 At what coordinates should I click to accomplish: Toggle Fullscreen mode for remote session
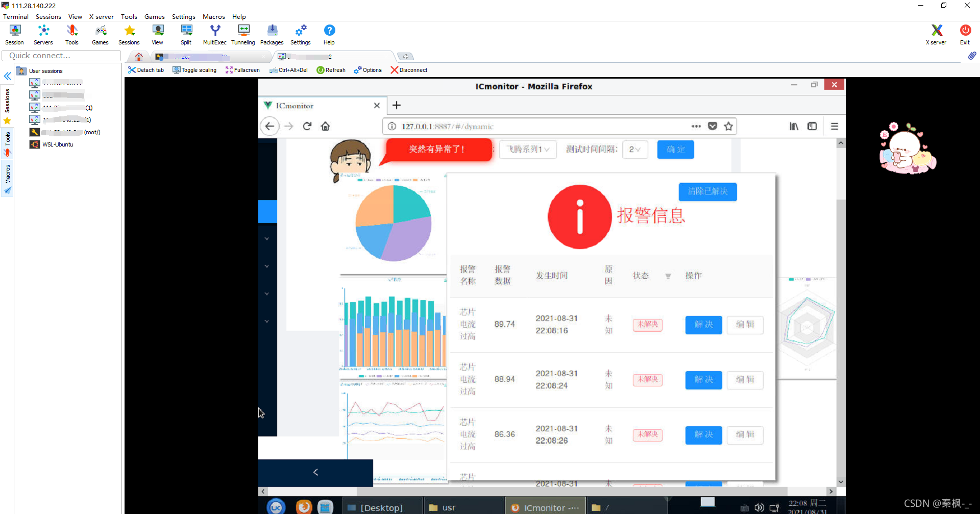(x=243, y=70)
